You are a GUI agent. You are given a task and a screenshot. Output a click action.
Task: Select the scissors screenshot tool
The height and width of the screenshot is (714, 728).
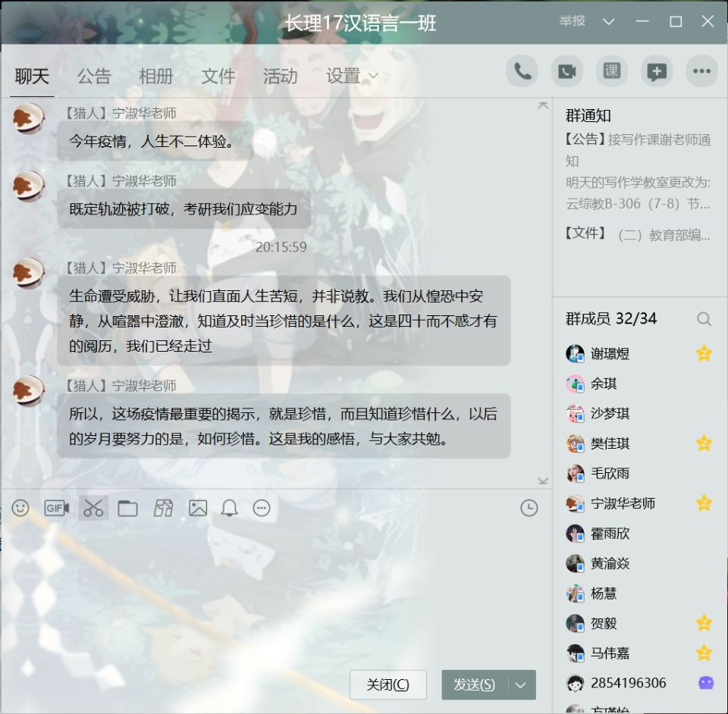(93, 508)
